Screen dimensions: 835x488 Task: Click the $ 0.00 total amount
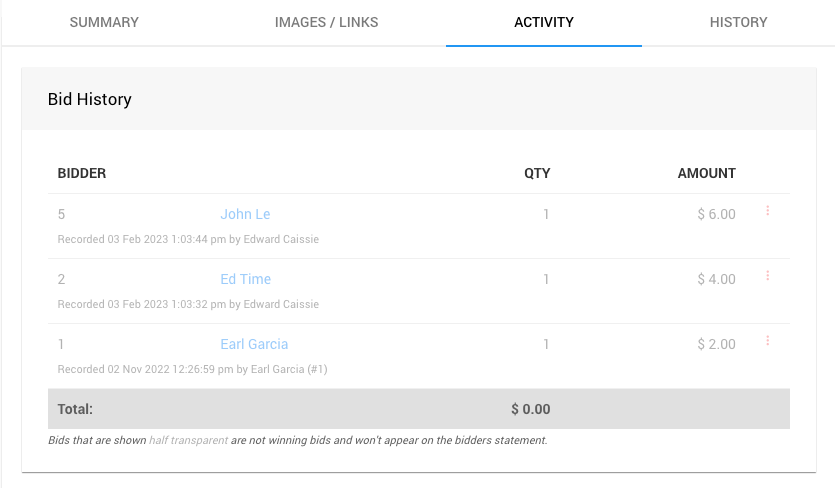coord(530,409)
